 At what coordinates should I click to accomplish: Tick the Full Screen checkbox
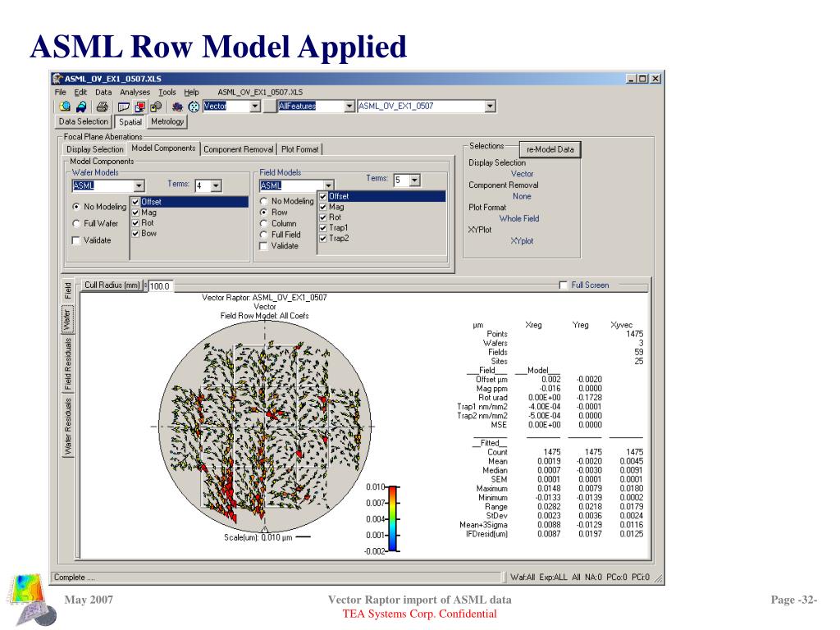563,285
